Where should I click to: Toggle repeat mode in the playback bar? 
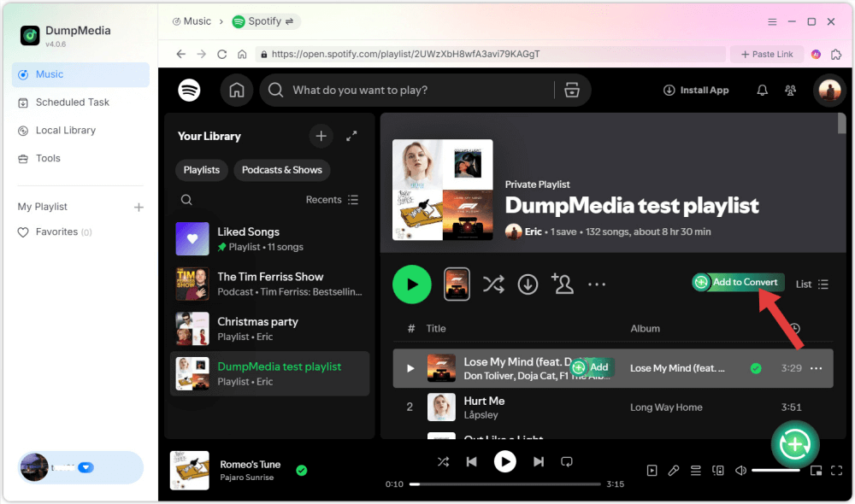(567, 461)
